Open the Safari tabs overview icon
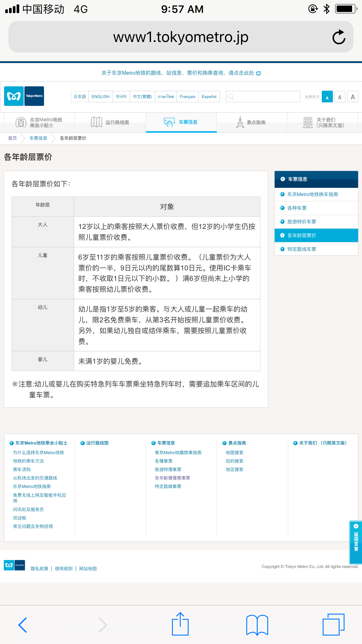The image size is (362, 644). tap(333, 624)
